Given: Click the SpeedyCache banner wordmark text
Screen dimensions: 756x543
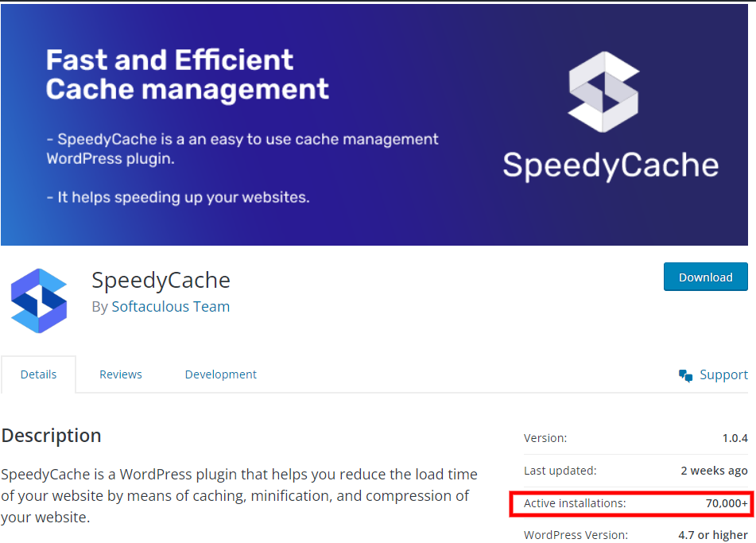Looking at the screenshot, I should (611, 166).
